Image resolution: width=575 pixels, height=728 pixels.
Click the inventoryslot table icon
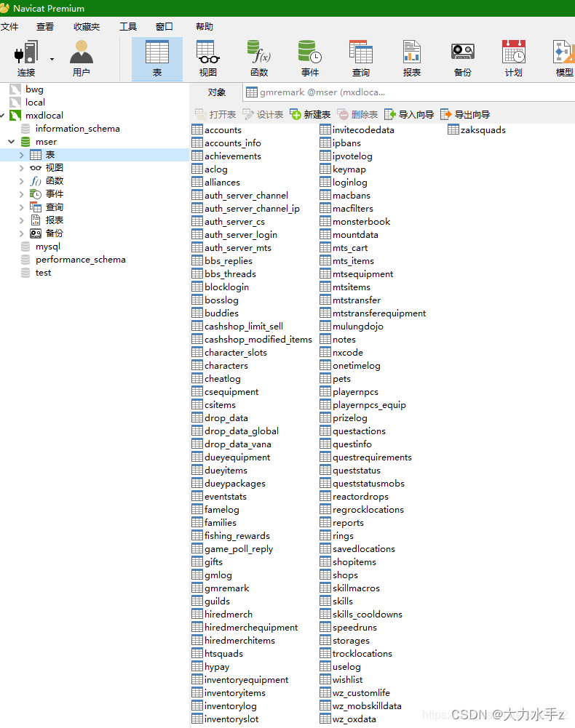[x=197, y=719]
